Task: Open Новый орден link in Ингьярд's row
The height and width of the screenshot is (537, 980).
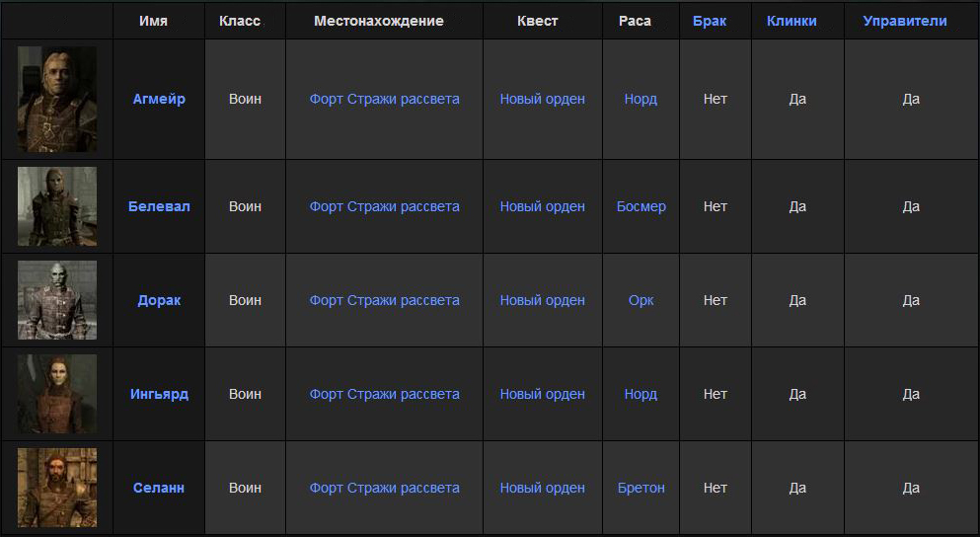Action: click(x=542, y=394)
